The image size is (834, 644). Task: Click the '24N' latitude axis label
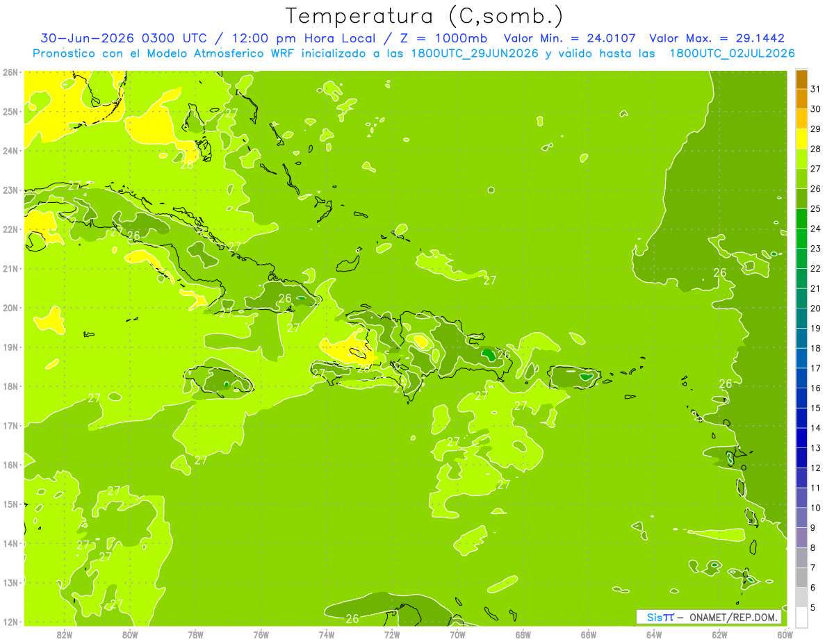coord(10,151)
